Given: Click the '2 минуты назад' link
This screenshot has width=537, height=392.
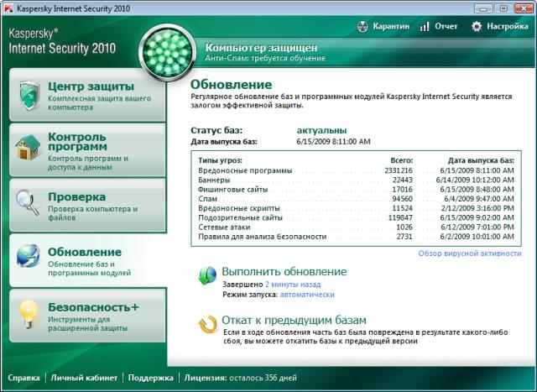Looking at the screenshot, I should [x=293, y=285].
